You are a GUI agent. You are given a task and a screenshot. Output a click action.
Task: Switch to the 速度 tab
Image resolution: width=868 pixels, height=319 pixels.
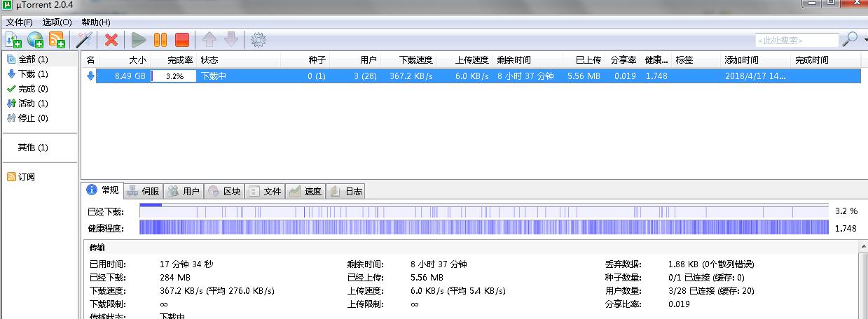(x=305, y=191)
